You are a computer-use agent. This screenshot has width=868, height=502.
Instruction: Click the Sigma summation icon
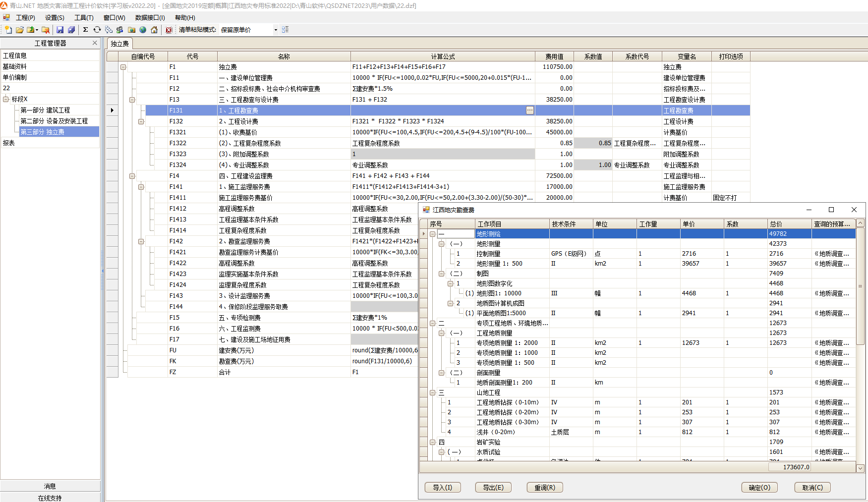pos(85,30)
